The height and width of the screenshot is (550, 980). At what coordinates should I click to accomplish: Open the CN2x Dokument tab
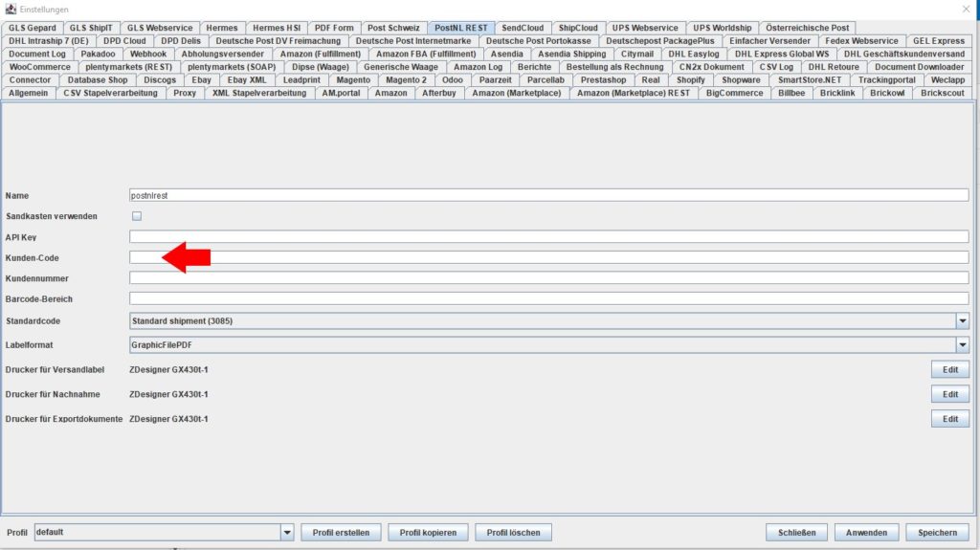[x=711, y=67]
